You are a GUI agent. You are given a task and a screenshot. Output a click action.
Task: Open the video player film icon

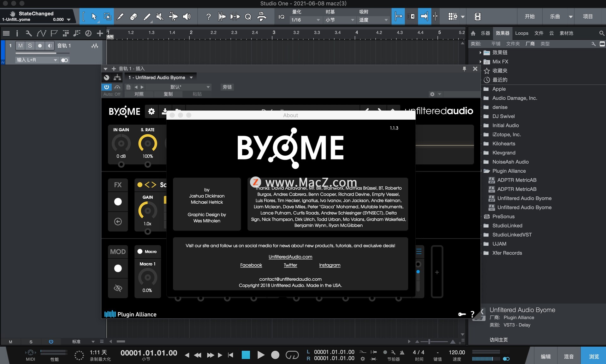tap(478, 16)
